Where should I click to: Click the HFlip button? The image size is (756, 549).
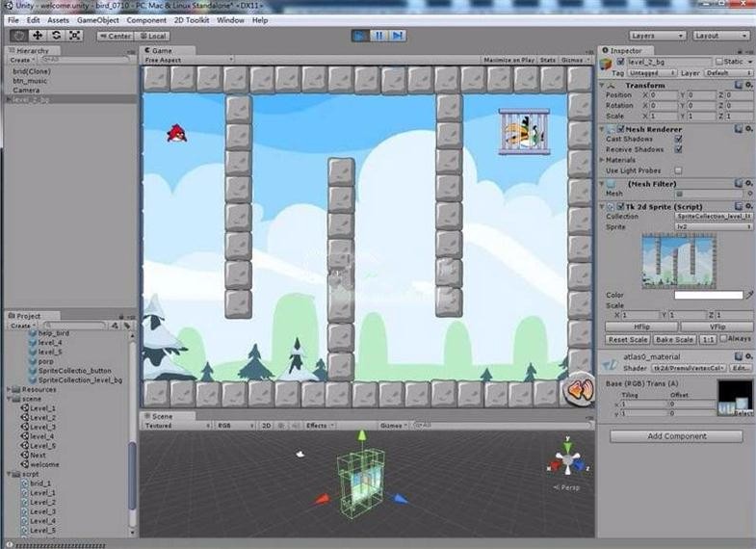(641, 327)
